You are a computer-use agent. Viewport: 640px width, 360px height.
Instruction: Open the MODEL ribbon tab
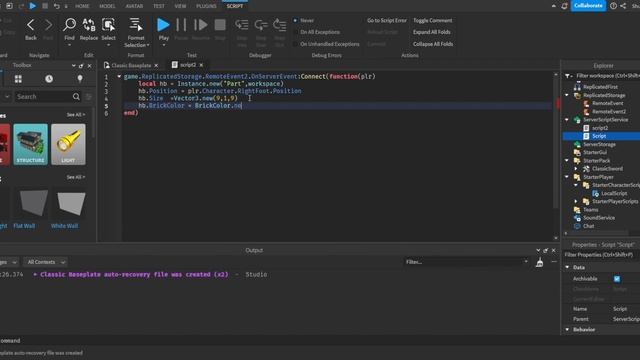(107, 6)
